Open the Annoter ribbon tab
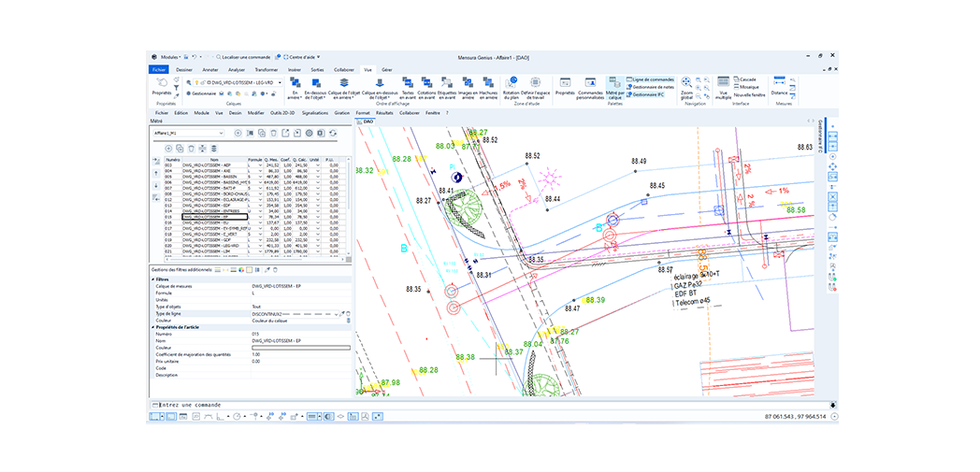This screenshot has height=472, width=980. 210,70
